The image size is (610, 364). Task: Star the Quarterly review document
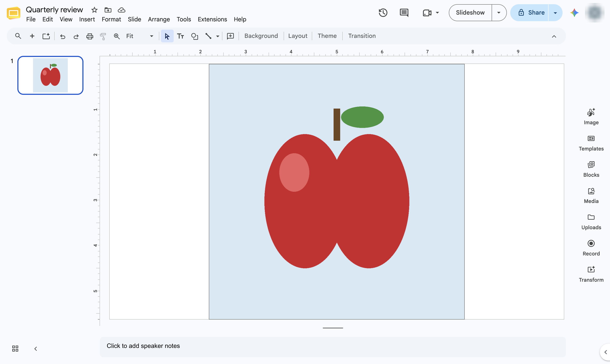point(94,10)
